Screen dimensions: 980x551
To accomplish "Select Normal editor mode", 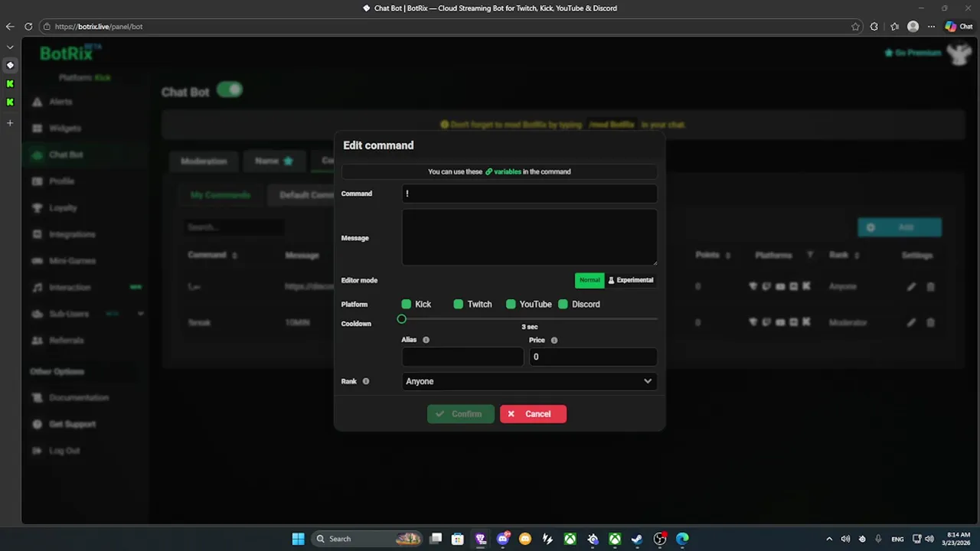I will click(x=590, y=280).
